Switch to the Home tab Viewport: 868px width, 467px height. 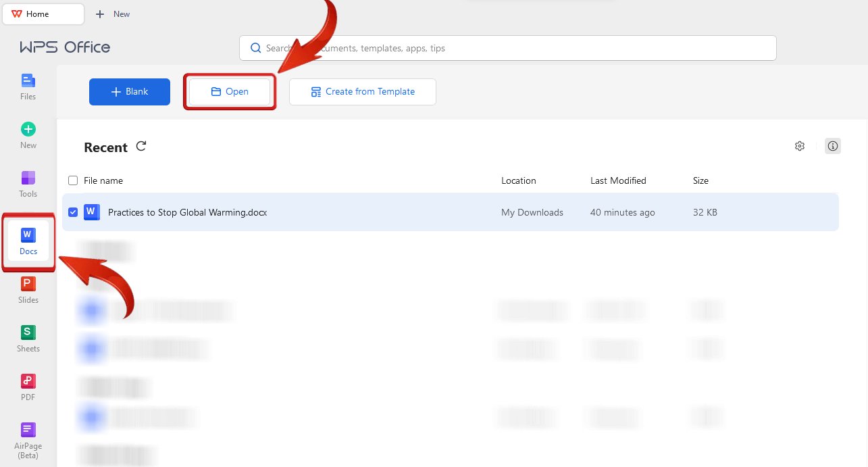(43, 14)
